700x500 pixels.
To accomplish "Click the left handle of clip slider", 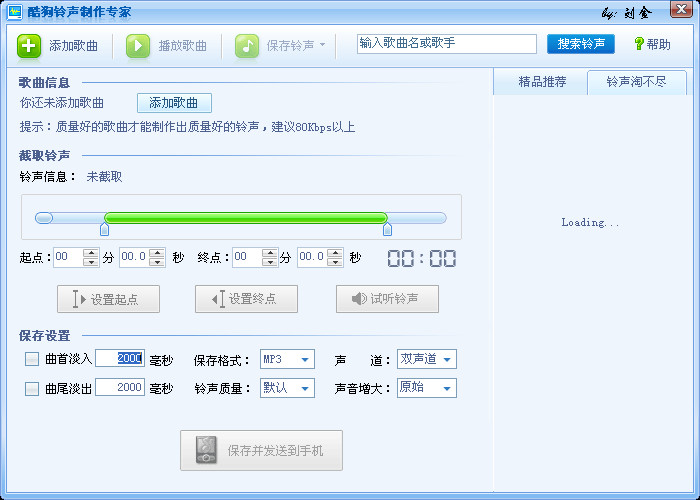I will [x=104, y=229].
